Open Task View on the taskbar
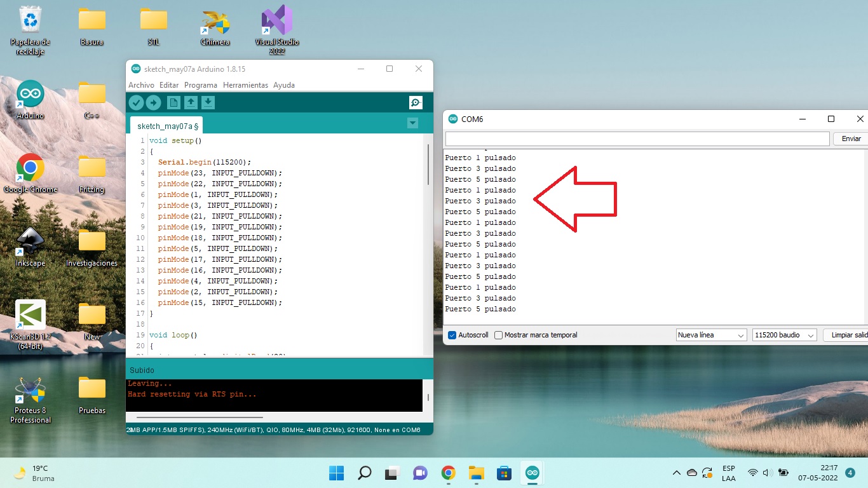868x488 pixels. tap(392, 473)
